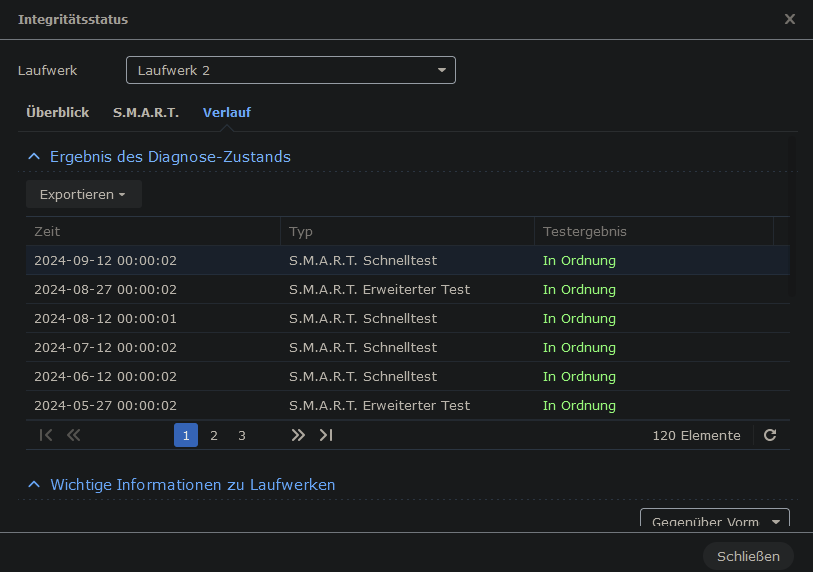Collapse Ergebnis des Diagnose-Zustands section
813x572 pixels.
point(34,157)
